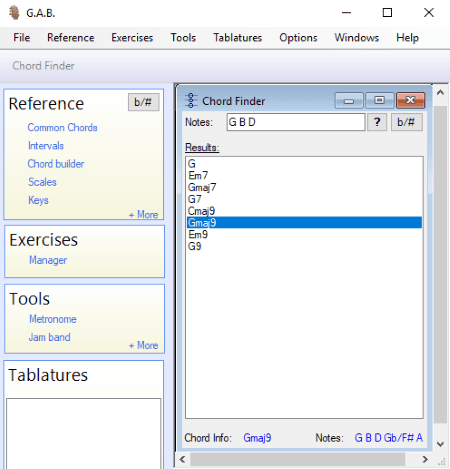Image resolution: width=450 pixels, height=469 pixels.
Task: Restore the Chord Finder child window
Action: point(379,101)
